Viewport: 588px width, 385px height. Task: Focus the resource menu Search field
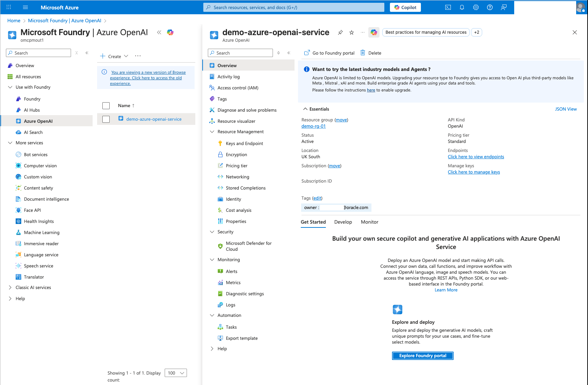241,53
